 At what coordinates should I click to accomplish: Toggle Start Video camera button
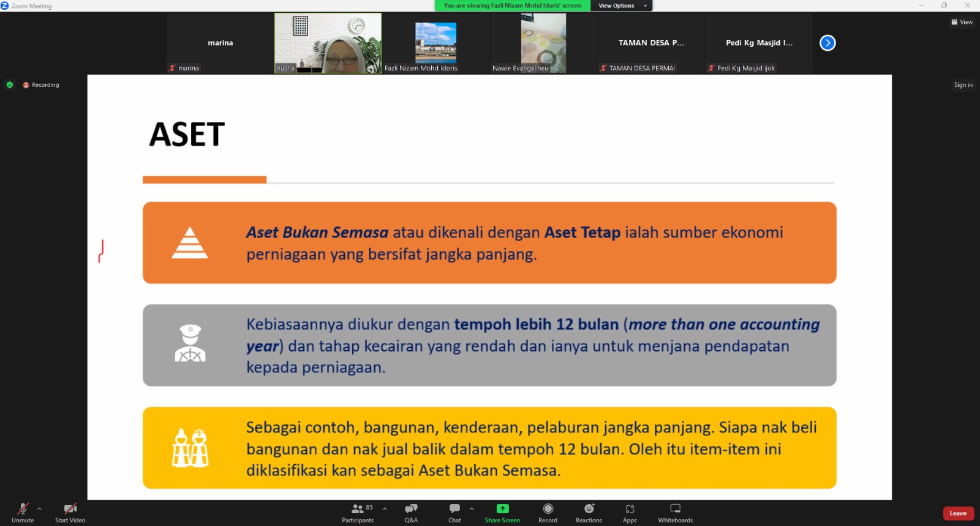pos(70,513)
